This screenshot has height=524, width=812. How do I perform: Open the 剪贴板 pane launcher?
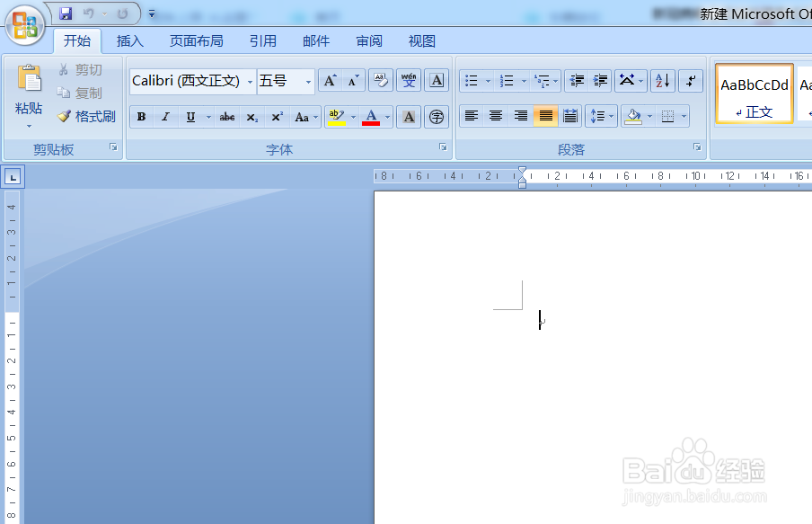(113, 147)
